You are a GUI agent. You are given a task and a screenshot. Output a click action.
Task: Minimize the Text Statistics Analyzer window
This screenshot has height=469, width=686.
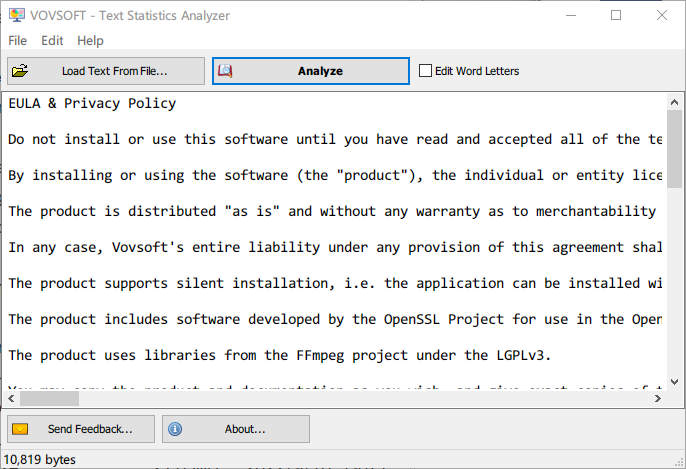(x=571, y=15)
